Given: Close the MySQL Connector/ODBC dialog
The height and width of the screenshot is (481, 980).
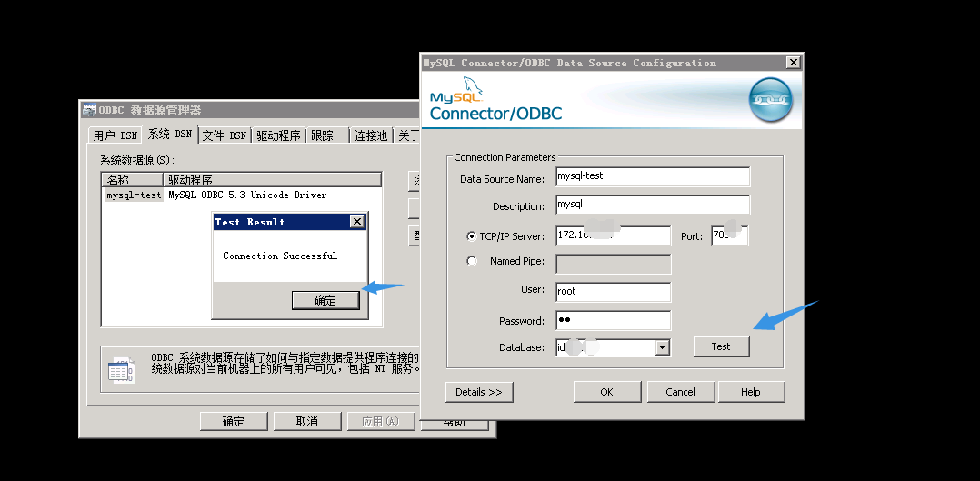Looking at the screenshot, I should click(x=793, y=63).
